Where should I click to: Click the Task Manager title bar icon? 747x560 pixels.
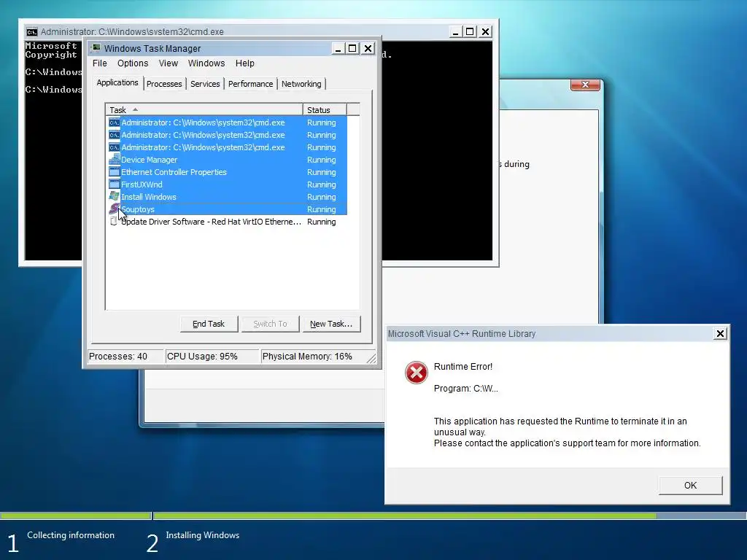96,48
